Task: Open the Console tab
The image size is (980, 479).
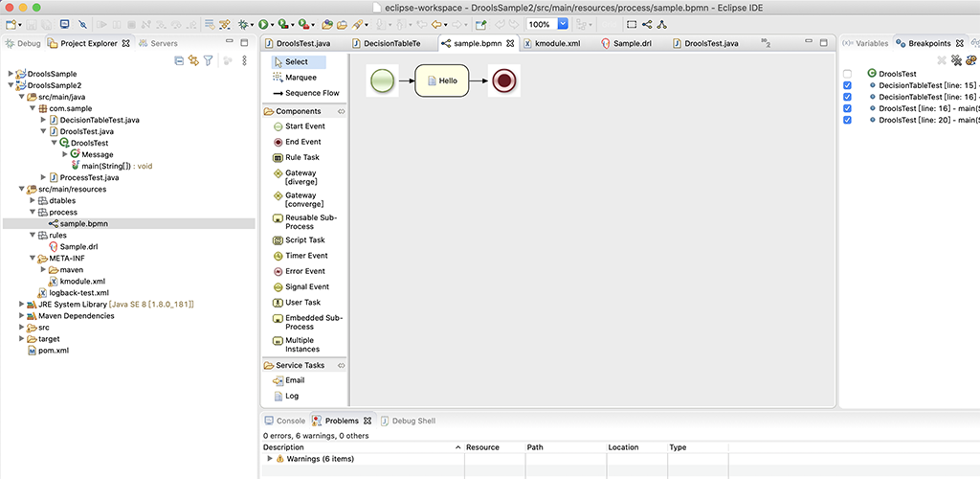Action: click(285, 421)
